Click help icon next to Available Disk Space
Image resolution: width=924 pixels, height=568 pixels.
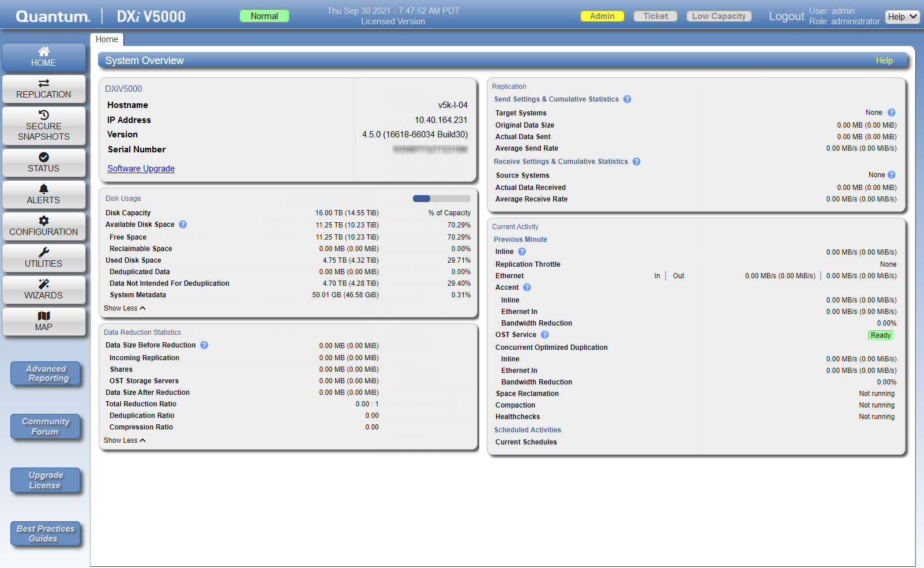coord(183,225)
